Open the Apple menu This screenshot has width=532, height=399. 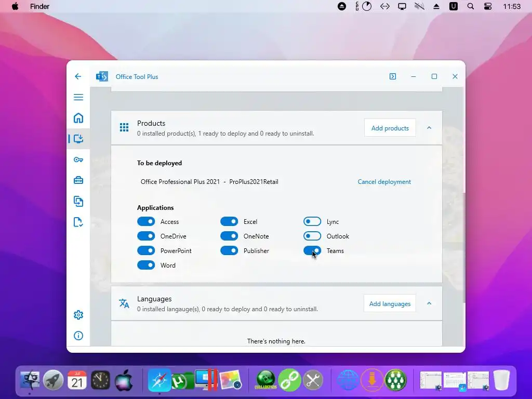(15, 6)
